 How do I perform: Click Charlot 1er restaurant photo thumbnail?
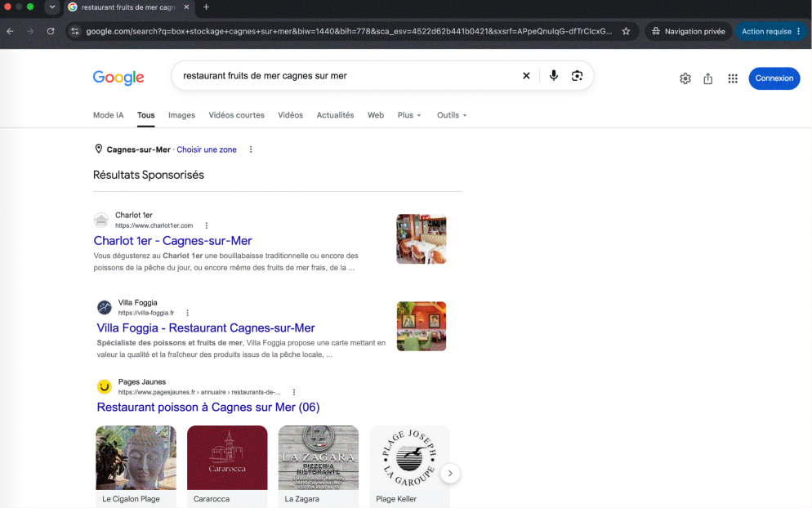pos(422,238)
